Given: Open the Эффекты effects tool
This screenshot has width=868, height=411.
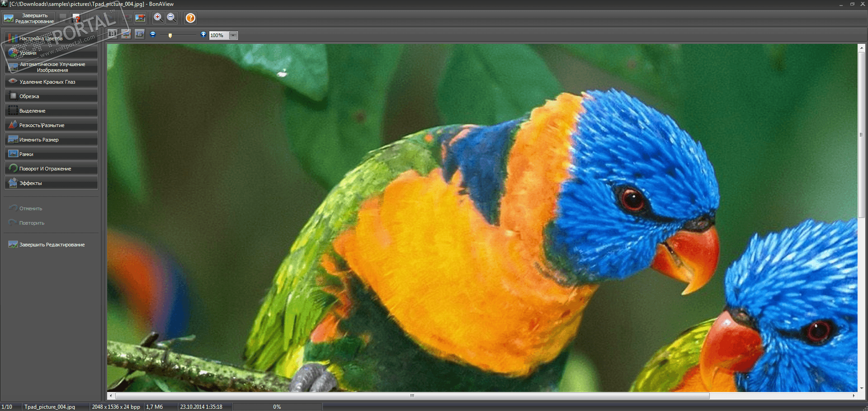Looking at the screenshot, I should coord(51,183).
